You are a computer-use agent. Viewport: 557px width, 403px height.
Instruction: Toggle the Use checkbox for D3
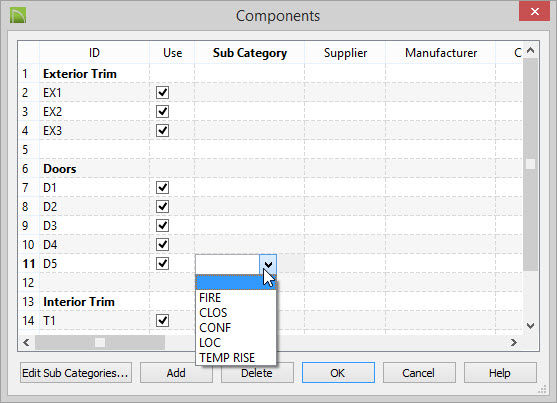(x=162, y=226)
